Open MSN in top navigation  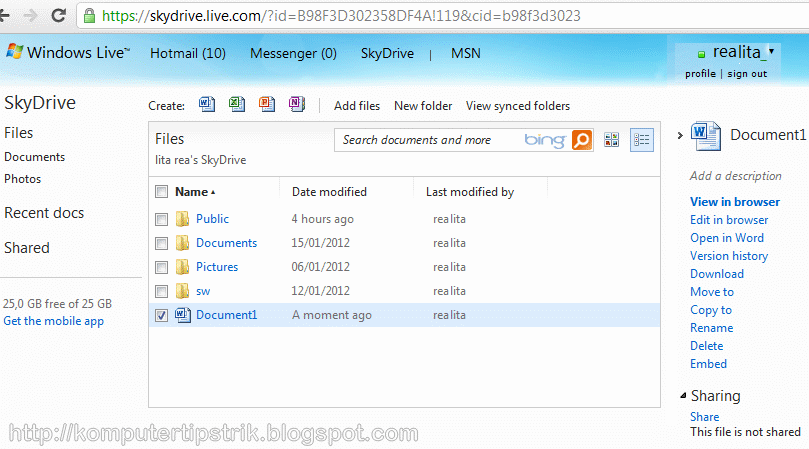pos(466,53)
